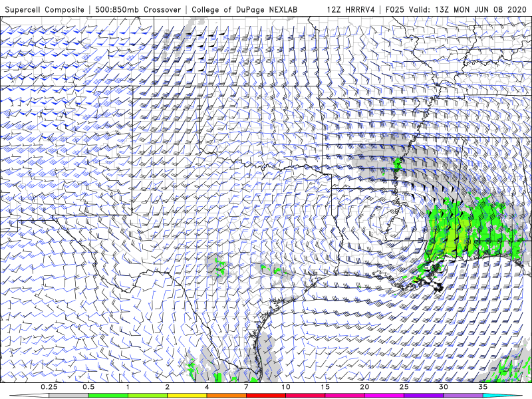The image size is (532, 399).
Task: Select yellow color bar segment 2 to 4
Action: coord(187,396)
